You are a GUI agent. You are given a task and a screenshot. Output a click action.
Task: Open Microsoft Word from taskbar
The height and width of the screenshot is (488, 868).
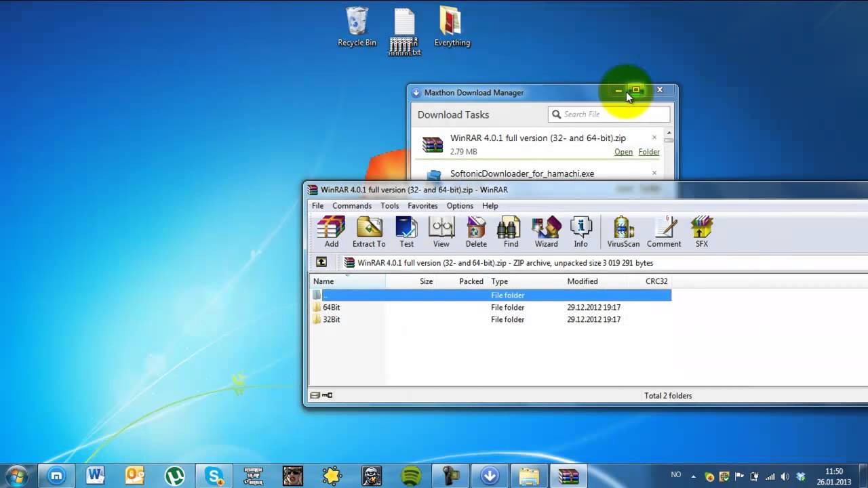(x=95, y=476)
